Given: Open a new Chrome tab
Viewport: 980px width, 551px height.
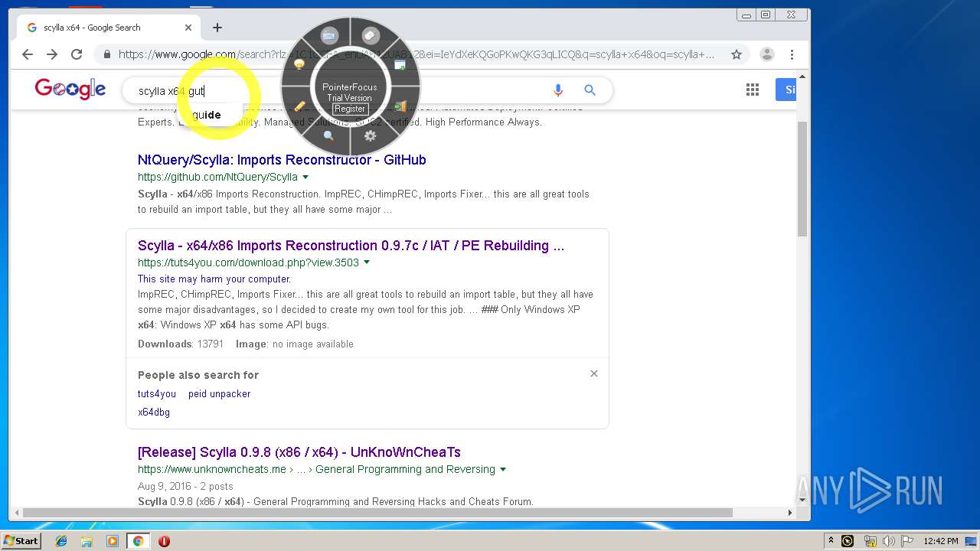Looking at the screenshot, I should point(217,28).
